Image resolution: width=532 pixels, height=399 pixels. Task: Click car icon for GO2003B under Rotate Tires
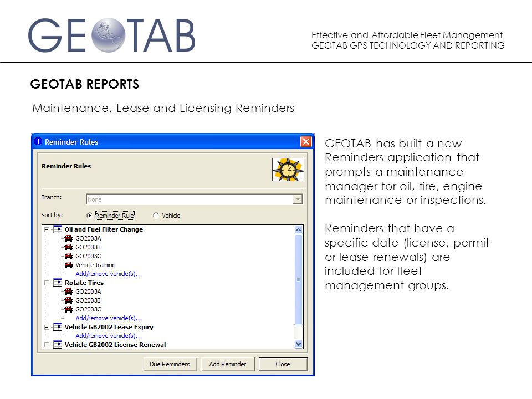(x=69, y=300)
